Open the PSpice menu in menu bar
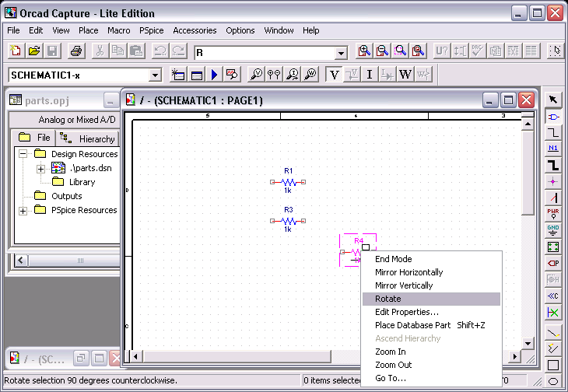 click(152, 30)
